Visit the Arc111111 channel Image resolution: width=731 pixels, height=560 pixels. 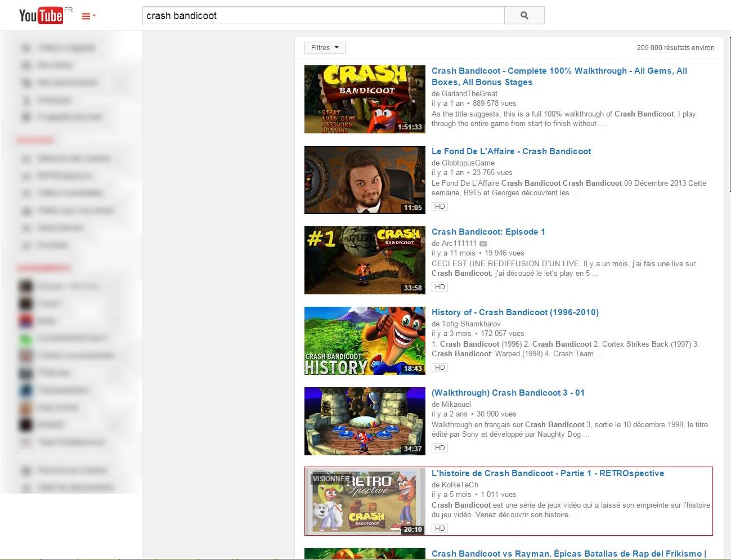459,244
